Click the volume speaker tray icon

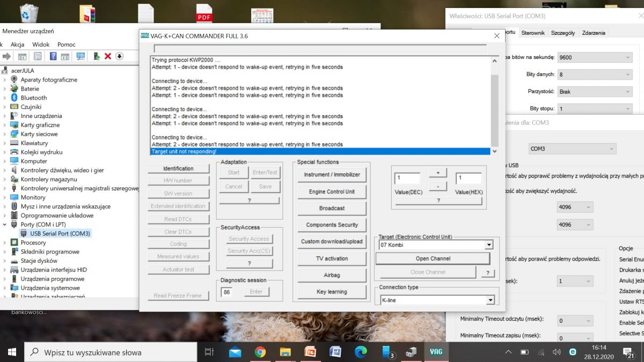(557, 352)
